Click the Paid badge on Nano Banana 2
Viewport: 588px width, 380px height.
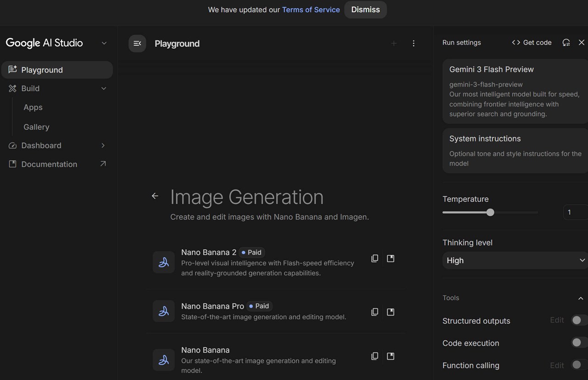(x=252, y=252)
